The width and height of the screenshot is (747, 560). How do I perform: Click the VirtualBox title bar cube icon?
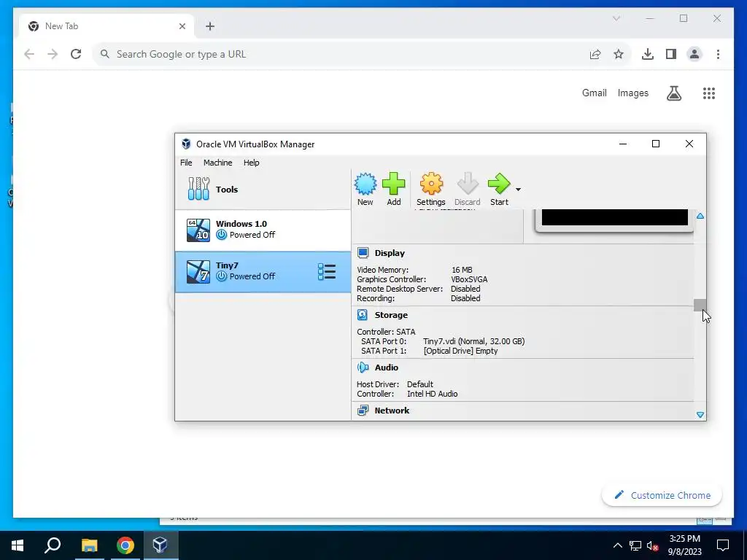(186, 144)
